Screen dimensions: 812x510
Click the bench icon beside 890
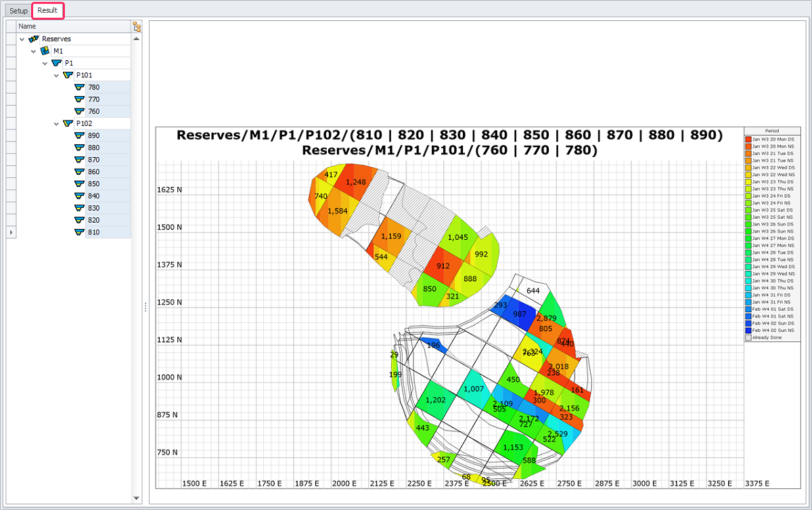pos(79,135)
